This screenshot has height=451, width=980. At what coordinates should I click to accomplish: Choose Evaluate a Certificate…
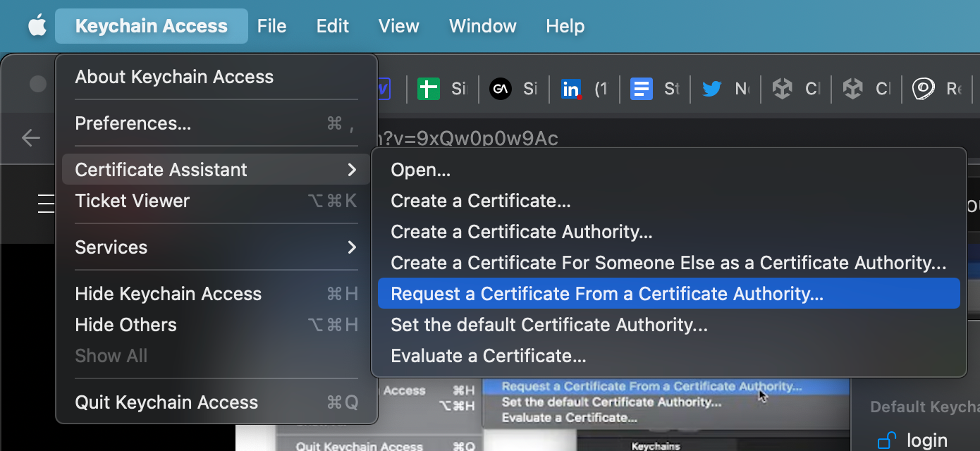[x=669, y=356]
